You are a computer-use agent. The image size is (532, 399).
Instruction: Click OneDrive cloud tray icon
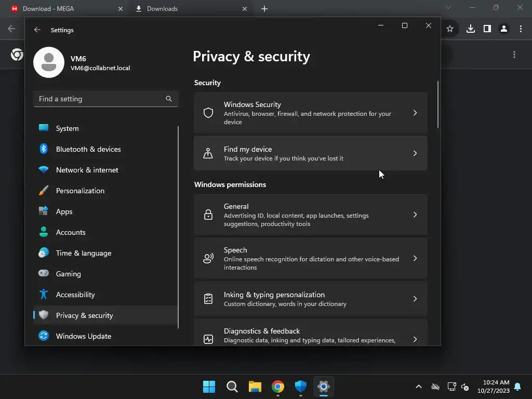pos(435,387)
